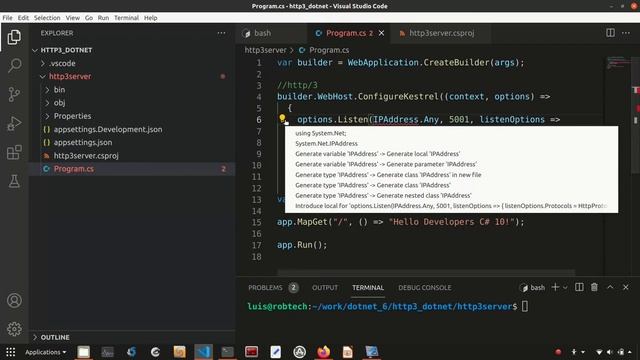Kill the terminal with trash icon
640x360 pixels.
tap(594, 287)
